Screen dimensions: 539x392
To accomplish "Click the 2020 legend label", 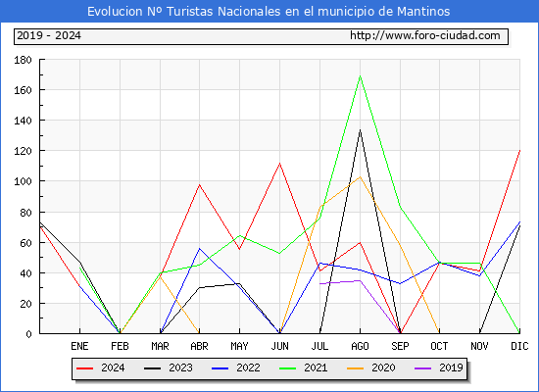I will pyautogui.click(x=383, y=367).
